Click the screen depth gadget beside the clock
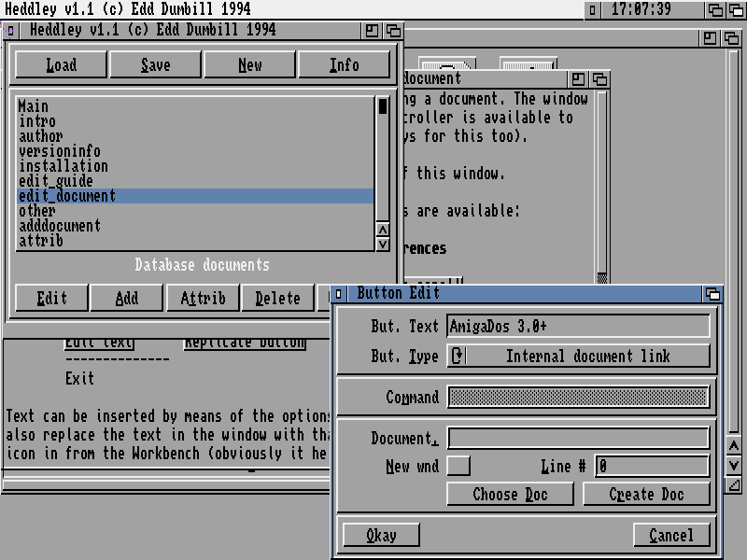The image size is (747, 560). click(x=738, y=10)
